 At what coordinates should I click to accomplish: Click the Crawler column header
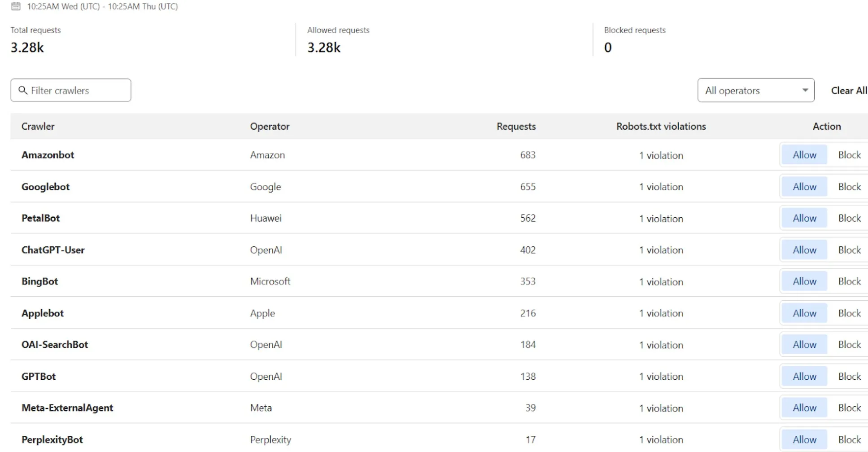click(x=38, y=126)
